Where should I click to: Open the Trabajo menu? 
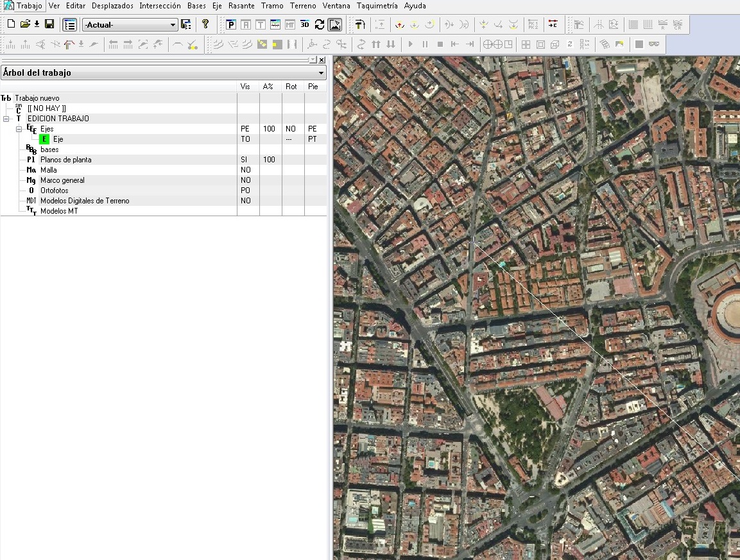pos(30,6)
